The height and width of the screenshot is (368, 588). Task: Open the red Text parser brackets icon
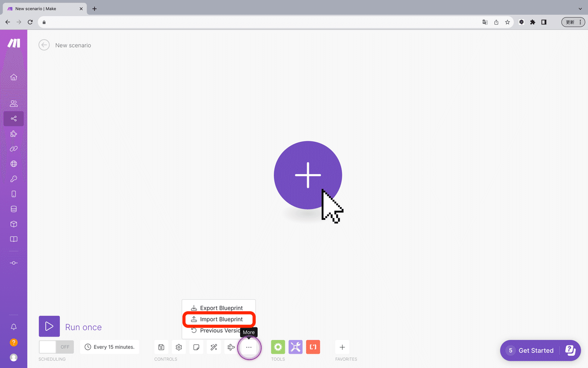(x=313, y=347)
